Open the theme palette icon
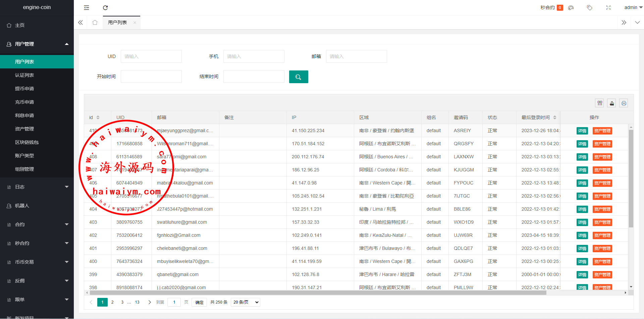644x319 pixels. [x=571, y=8]
